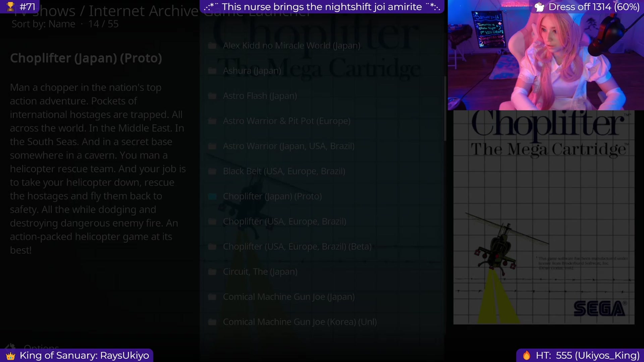
Task: Click the #71 rank badge text
Action: click(28, 7)
